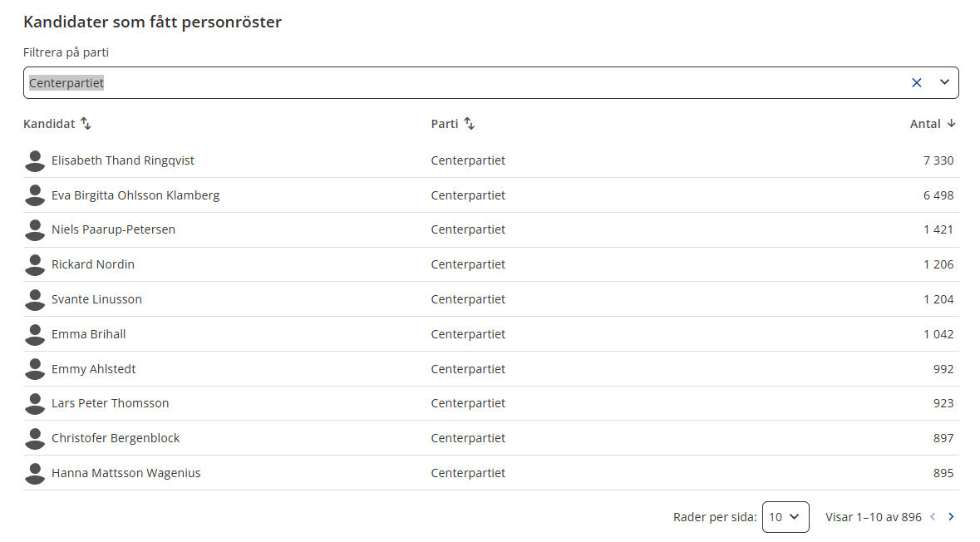Select the Kandidat column header
The image size is (980, 542).
pyautogui.click(x=49, y=124)
